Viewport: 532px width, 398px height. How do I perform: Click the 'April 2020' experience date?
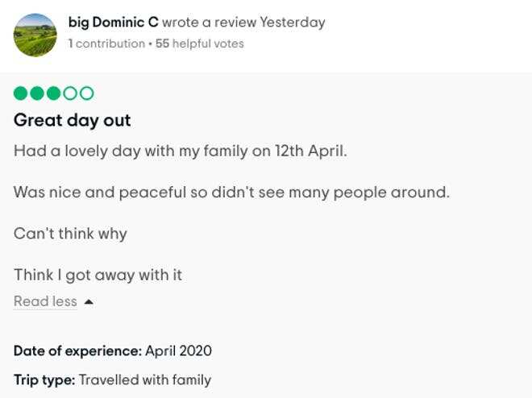click(179, 351)
